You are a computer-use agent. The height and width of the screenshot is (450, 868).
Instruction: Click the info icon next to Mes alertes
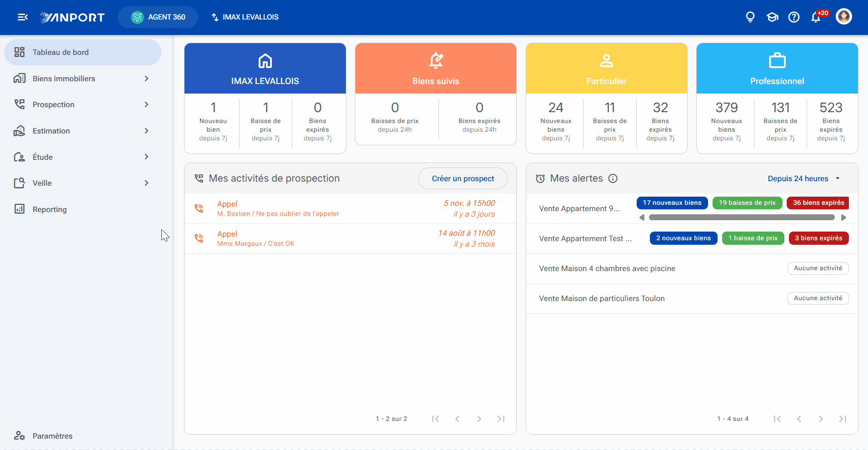(x=613, y=178)
